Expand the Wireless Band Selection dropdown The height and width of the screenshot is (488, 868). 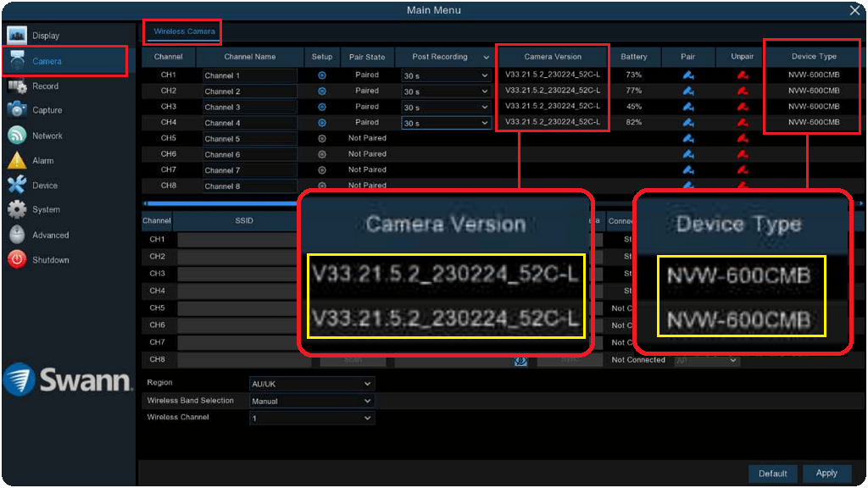[x=311, y=401]
